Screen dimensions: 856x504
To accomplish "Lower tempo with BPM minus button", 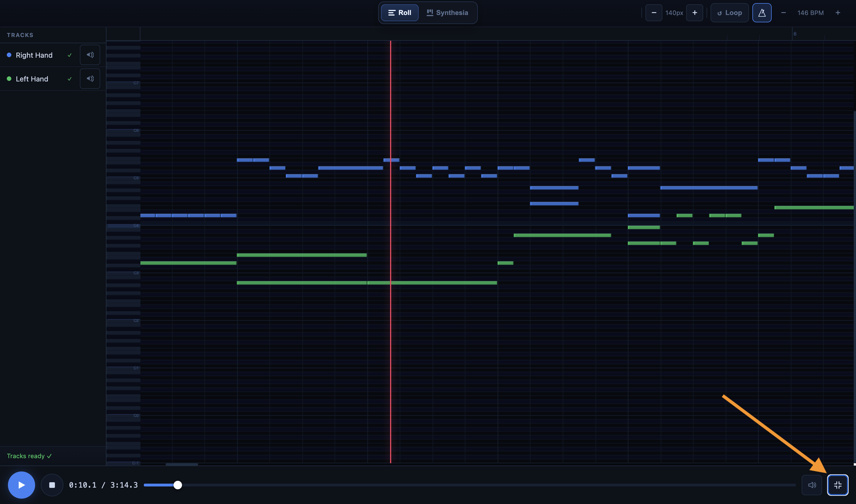I will (x=783, y=13).
